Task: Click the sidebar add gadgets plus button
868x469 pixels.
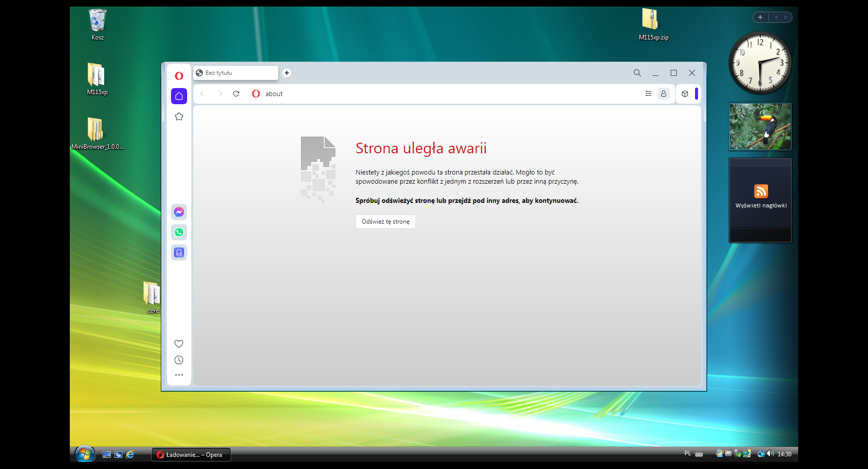Action: pos(760,17)
